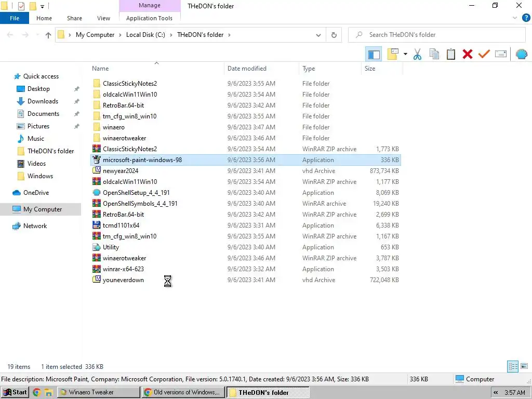This screenshot has width=532, height=399.
Task: Switch to the Details view layout
Action: click(513, 366)
